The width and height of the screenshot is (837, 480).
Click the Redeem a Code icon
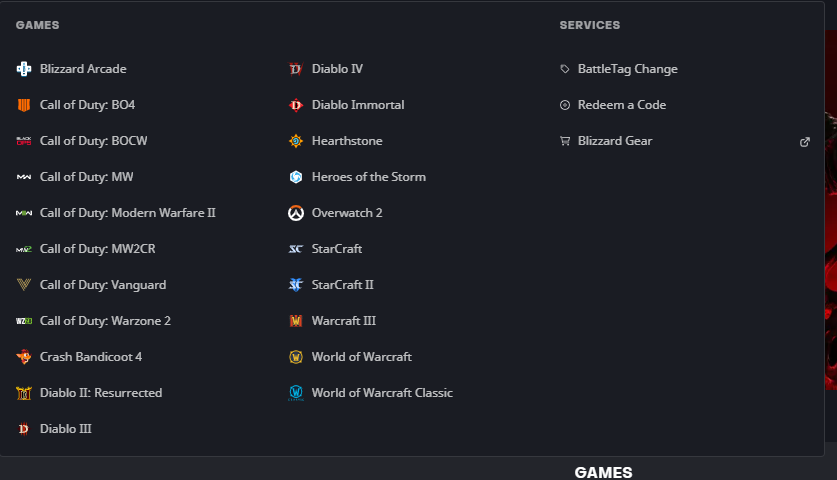565,105
